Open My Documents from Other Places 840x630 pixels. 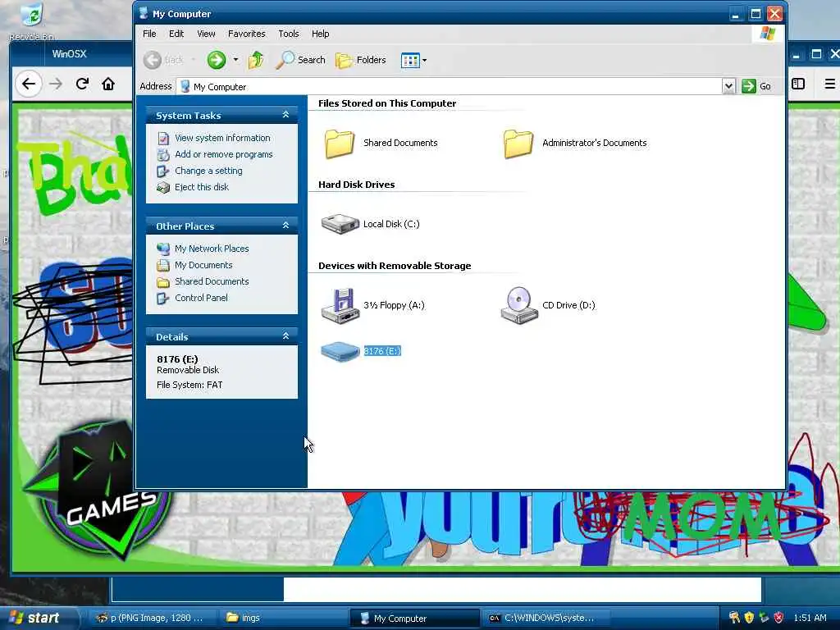(203, 265)
